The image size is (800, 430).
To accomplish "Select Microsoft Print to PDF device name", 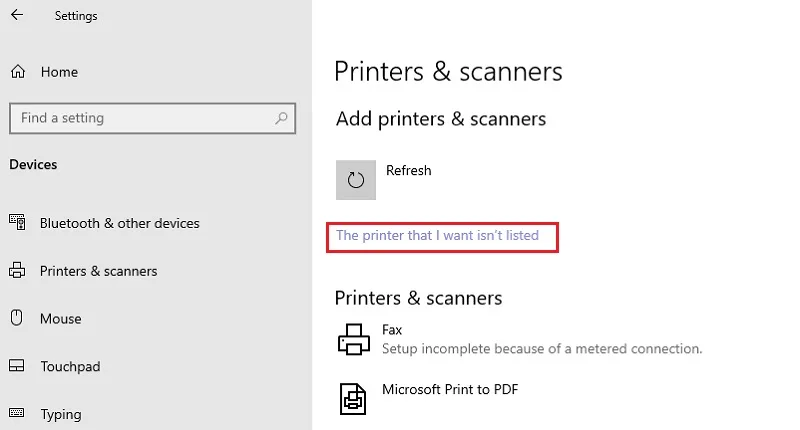I will coord(450,389).
